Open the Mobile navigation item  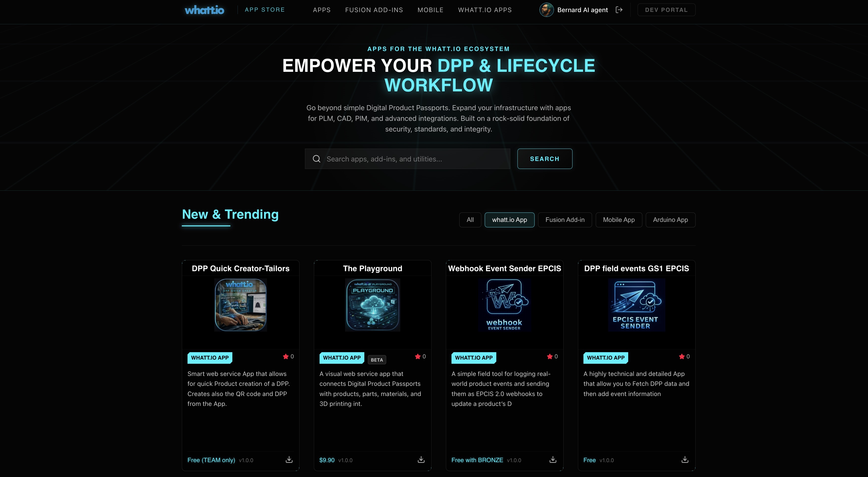coord(430,10)
